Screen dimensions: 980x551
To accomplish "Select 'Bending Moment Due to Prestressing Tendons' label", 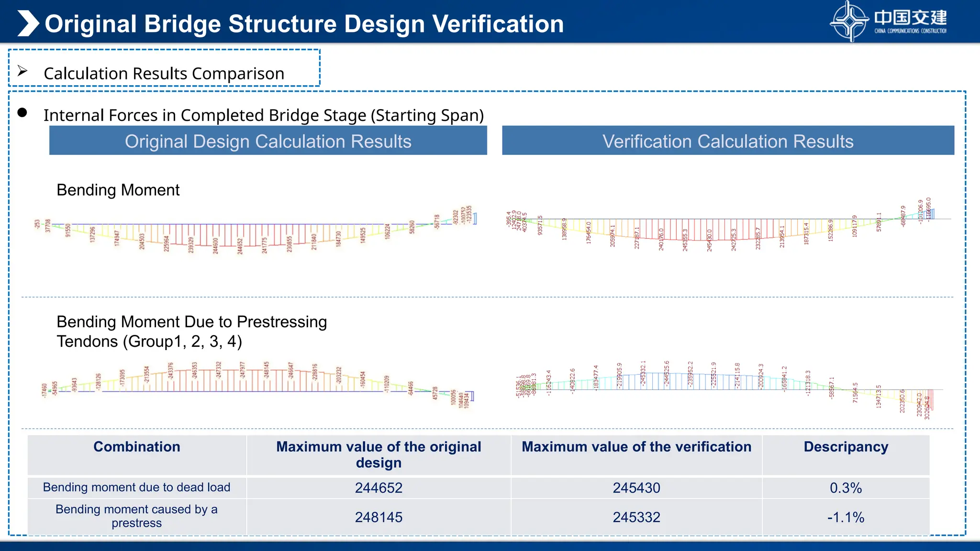I will click(191, 331).
